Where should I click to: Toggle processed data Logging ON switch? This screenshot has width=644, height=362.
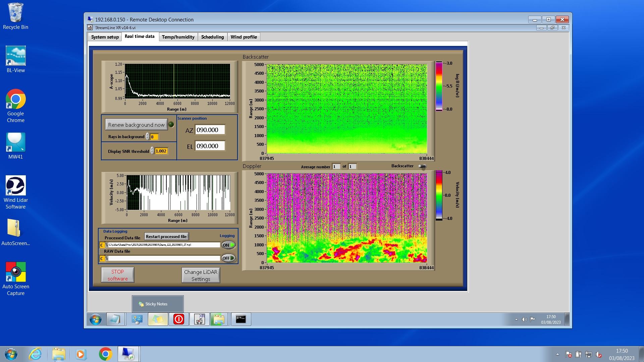228,245
